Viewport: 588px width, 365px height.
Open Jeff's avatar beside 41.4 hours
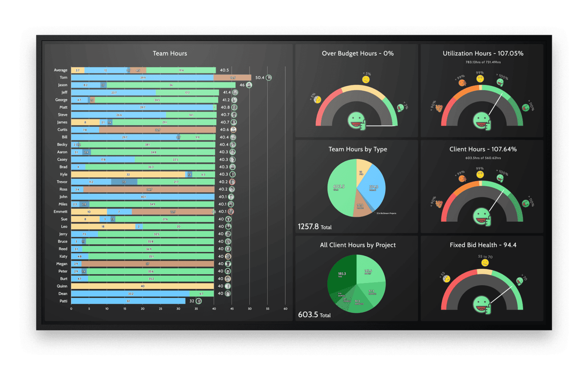235,92
